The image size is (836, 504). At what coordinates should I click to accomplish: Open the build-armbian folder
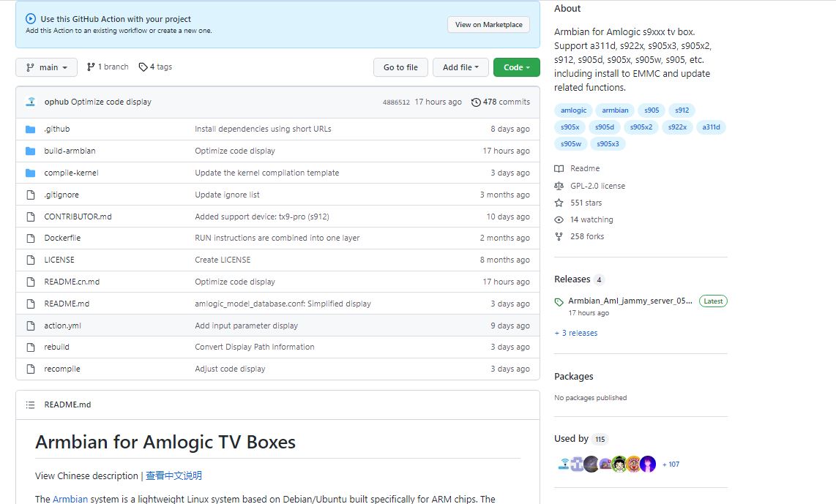(x=70, y=151)
